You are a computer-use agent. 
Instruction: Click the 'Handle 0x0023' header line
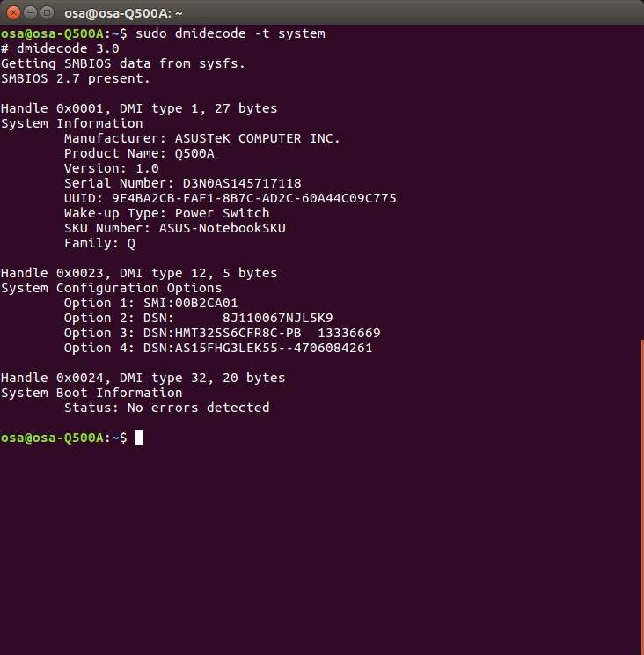pos(139,273)
